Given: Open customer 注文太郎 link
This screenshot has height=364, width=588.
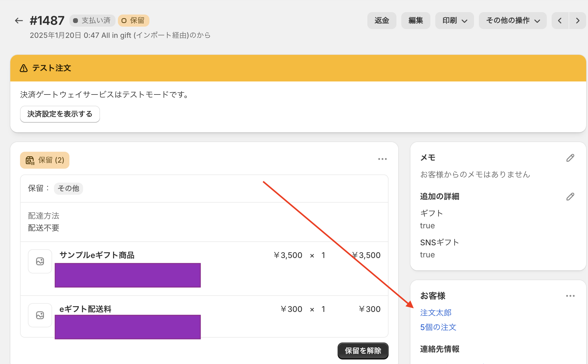Looking at the screenshot, I should (x=436, y=313).
